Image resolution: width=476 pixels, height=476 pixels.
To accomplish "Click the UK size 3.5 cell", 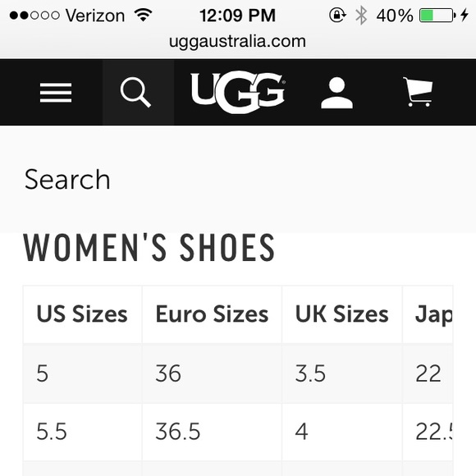I will click(x=342, y=373).
